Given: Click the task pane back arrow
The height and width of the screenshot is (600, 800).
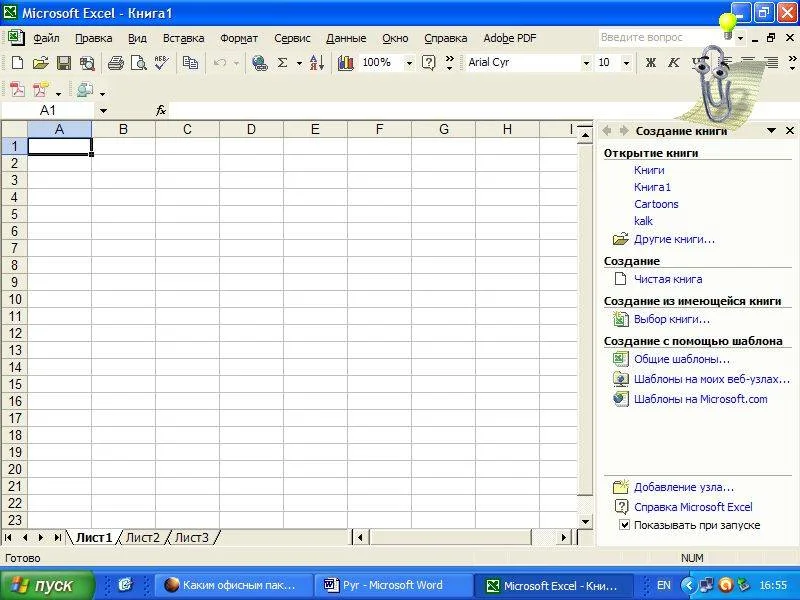Looking at the screenshot, I should 607,131.
